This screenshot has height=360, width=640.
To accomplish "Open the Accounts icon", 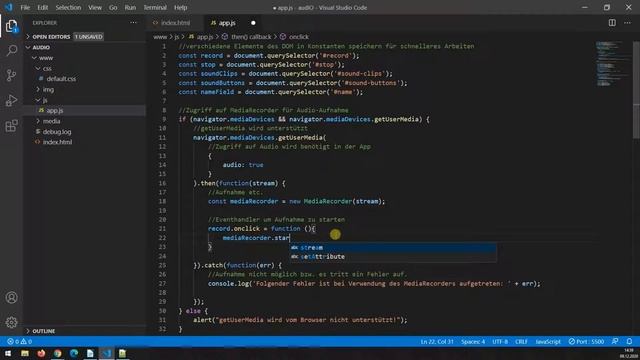I will (11, 298).
